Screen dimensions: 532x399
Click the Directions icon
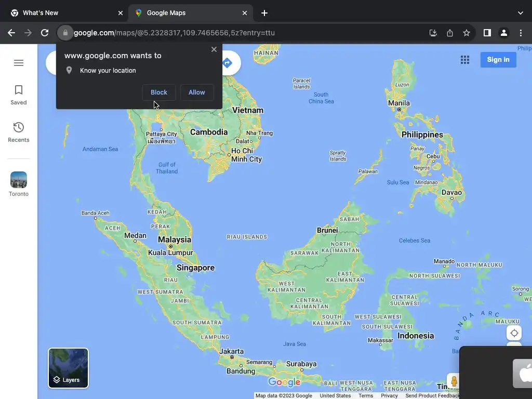228,63
